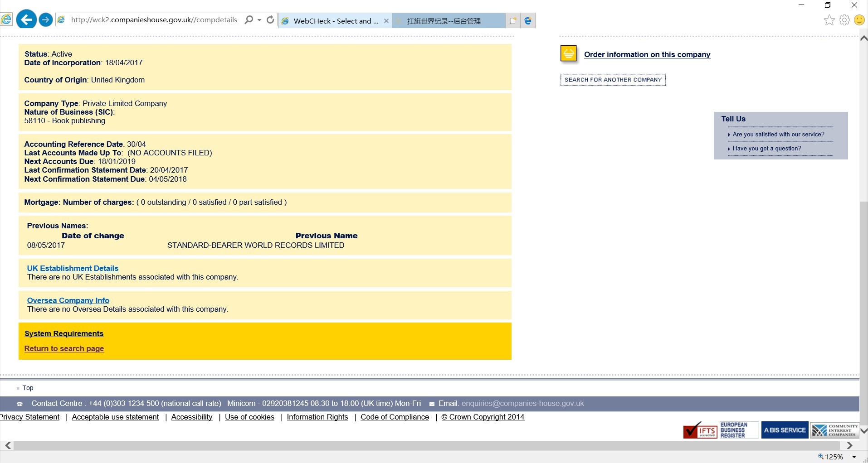Click the Return to search page link
The image size is (868, 463).
click(x=64, y=348)
